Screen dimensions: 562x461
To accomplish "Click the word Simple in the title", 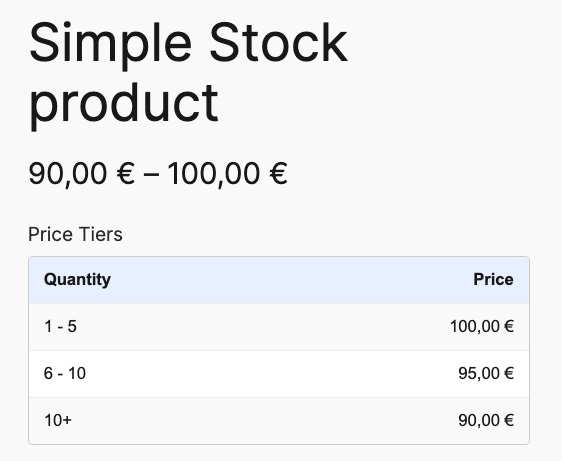I will pyautogui.click(x=110, y=46).
